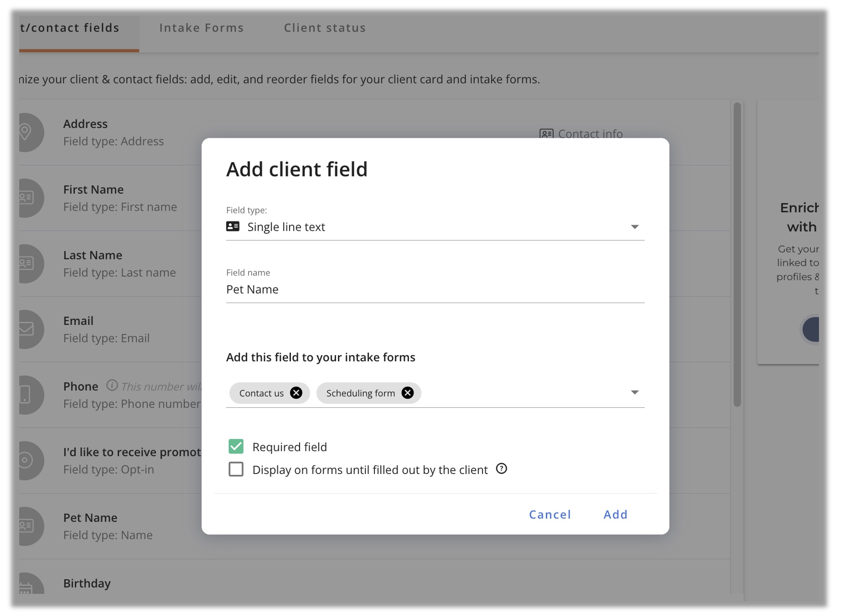The height and width of the screenshot is (616, 842).
Task: Expand the Field type dropdown arrow
Action: pyautogui.click(x=635, y=227)
